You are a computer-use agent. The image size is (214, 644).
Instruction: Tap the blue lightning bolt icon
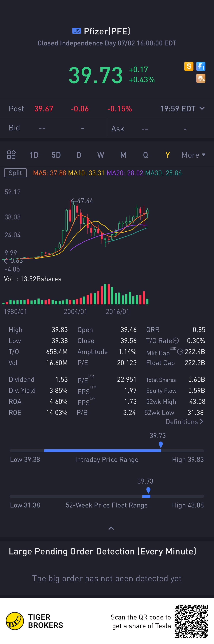click(201, 66)
